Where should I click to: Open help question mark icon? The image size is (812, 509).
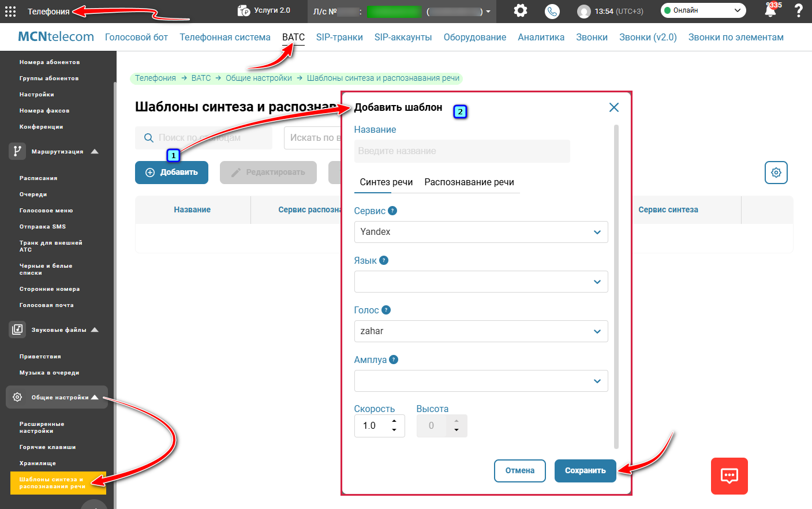click(x=799, y=10)
